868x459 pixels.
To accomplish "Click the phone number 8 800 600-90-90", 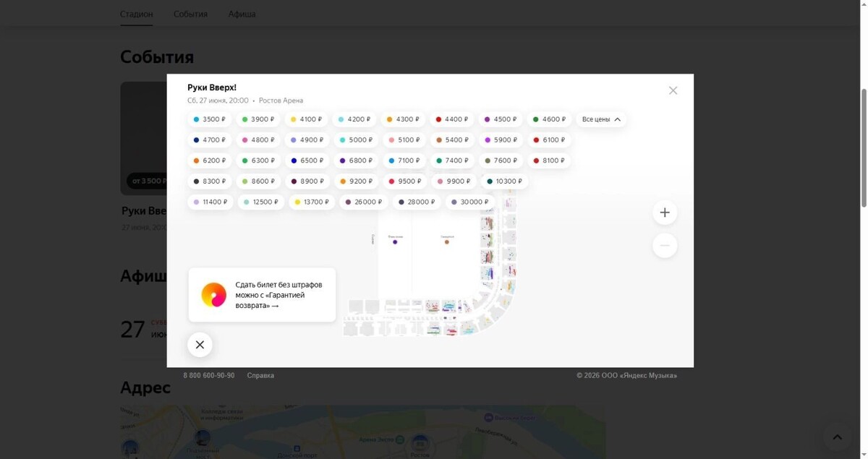I will coord(209,375).
